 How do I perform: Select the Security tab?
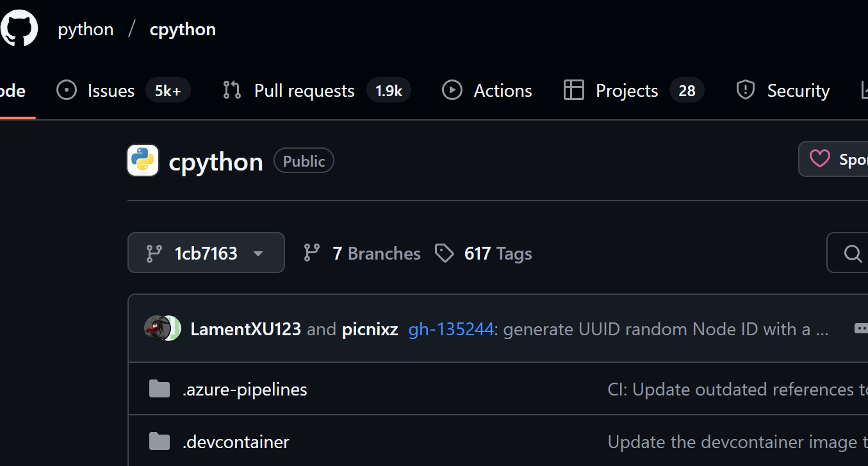pos(783,90)
